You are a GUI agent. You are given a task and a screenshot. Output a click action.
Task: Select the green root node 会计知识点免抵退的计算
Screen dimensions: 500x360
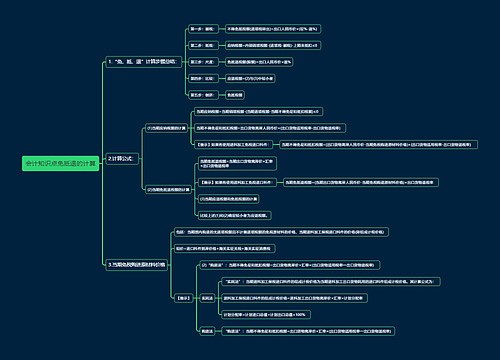coord(61,163)
